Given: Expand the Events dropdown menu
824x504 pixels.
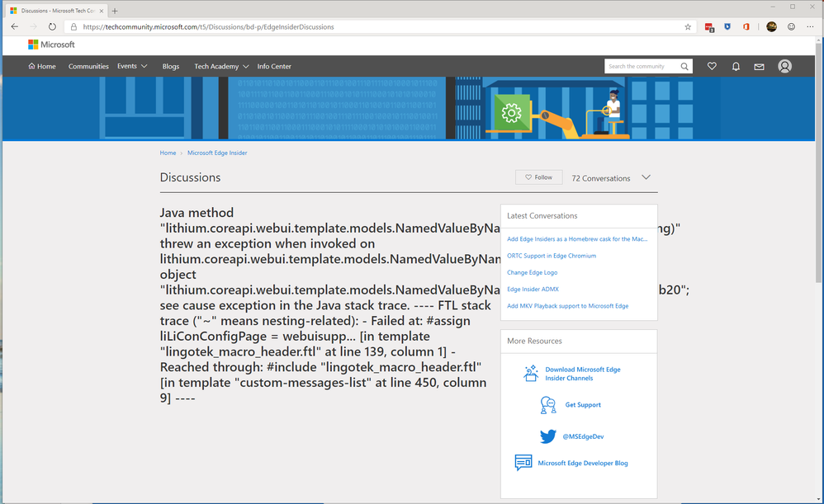Looking at the screenshot, I should point(132,66).
